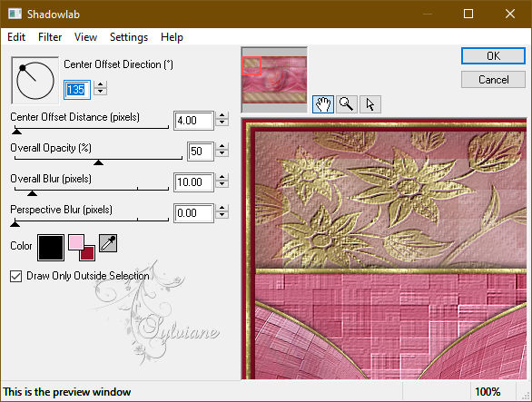
Task: Click the Overall Opacity slider handle
Action: point(98,162)
